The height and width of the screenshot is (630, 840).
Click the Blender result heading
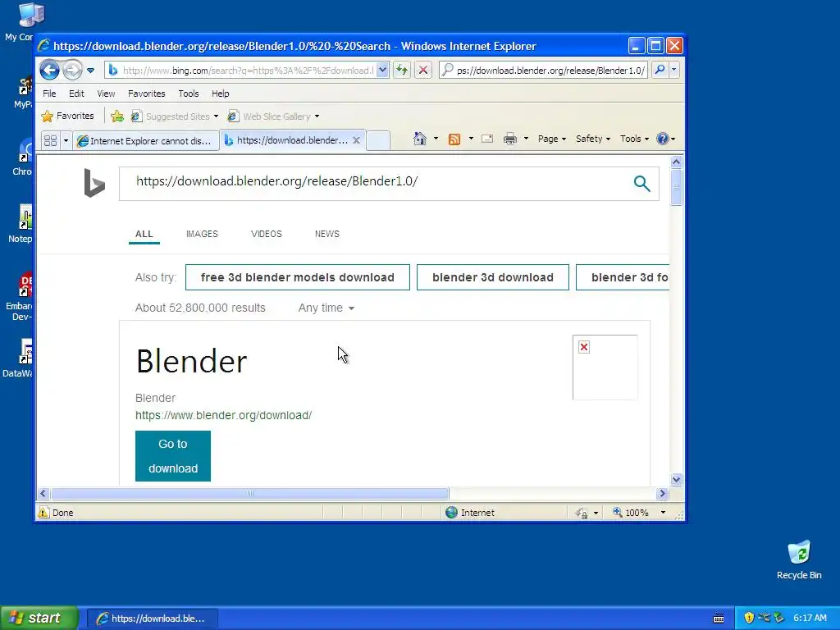coord(191,361)
